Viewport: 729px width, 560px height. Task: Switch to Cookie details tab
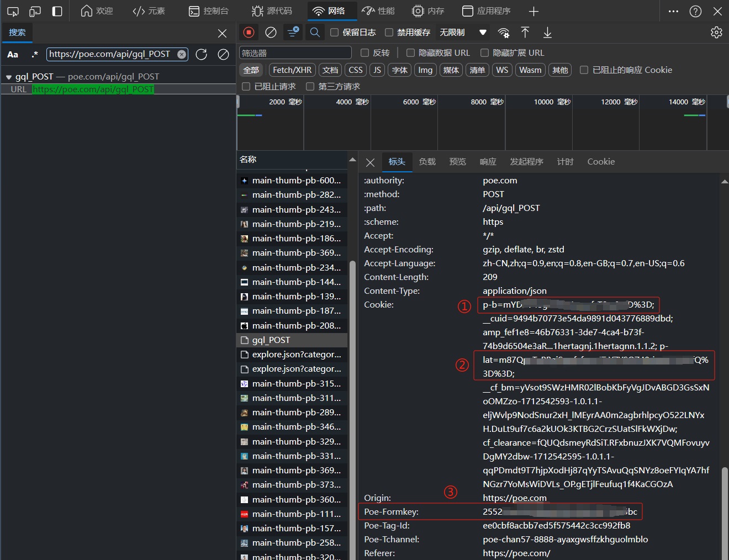click(601, 162)
